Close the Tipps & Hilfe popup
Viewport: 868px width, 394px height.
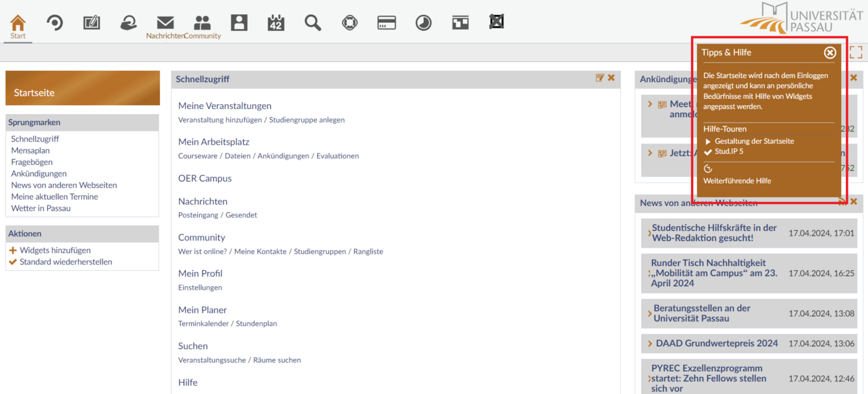click(x=830, y=53)
